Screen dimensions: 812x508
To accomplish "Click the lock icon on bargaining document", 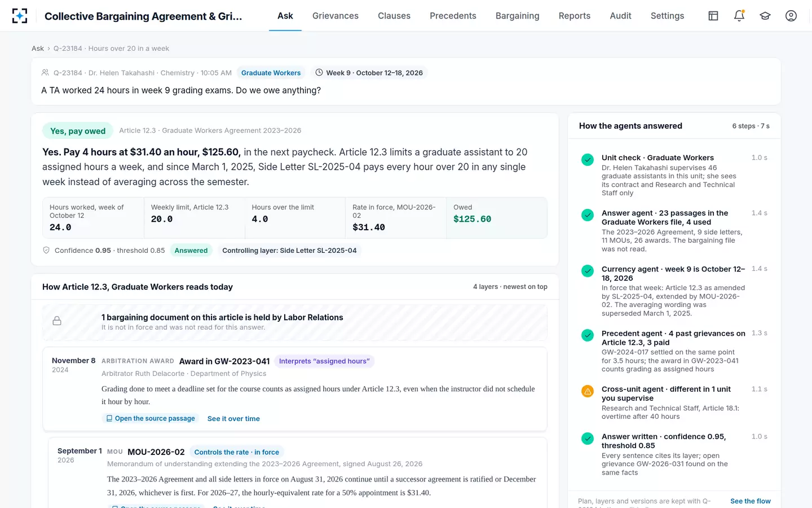I will [x=57, y=321].
